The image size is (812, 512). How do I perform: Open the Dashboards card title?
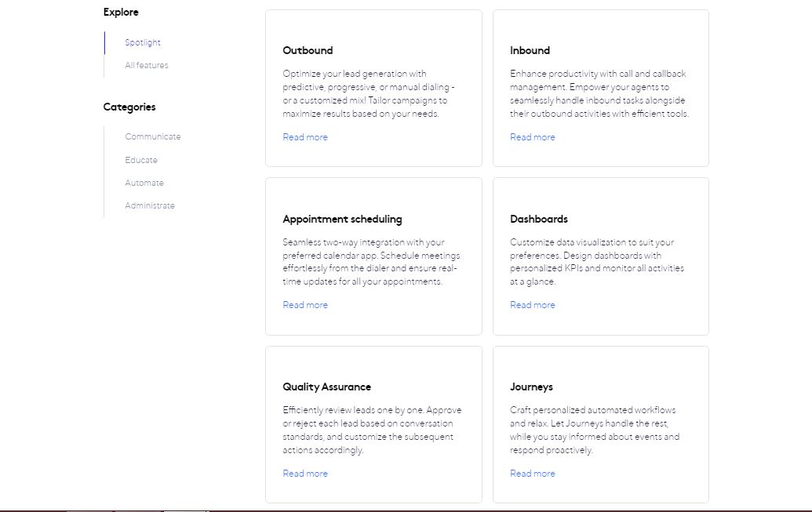[x=539, y=219]
